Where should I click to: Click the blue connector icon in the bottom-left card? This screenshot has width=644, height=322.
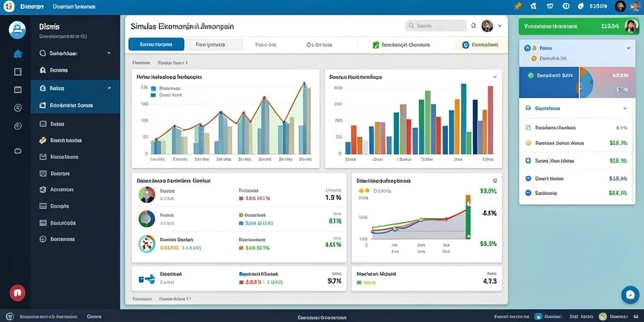(x=146, y=279)
